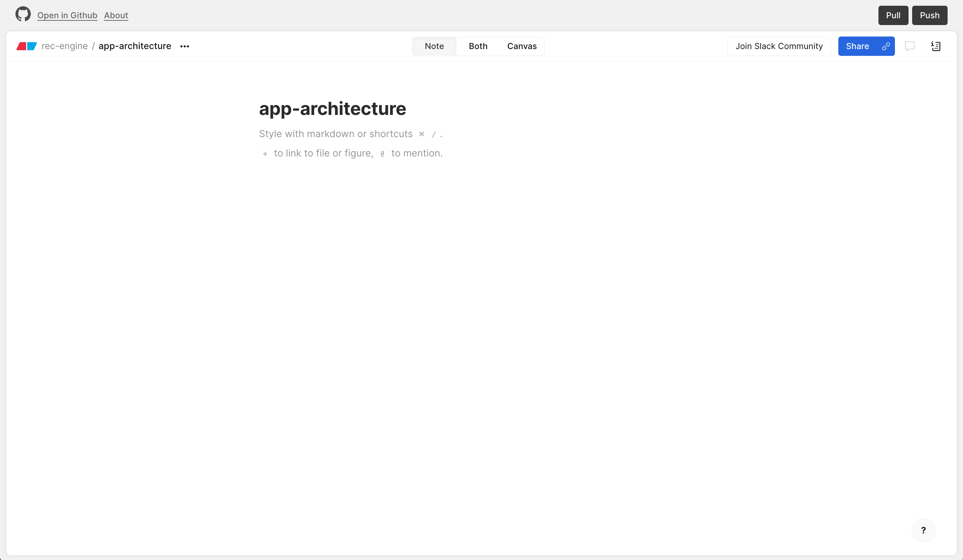963x560 pixels.
Task: Switch to the Both view tab
Action: click(x=478, y=46)
